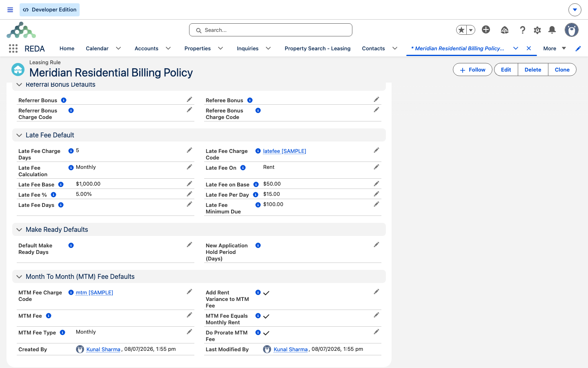Focus the global Search box
The width and height of the screenshot is (588, 368).
click(271, 30)
